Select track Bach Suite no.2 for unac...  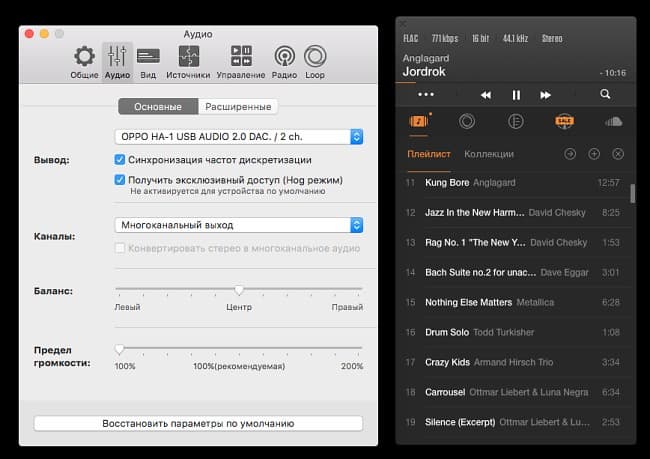[513, 272]
